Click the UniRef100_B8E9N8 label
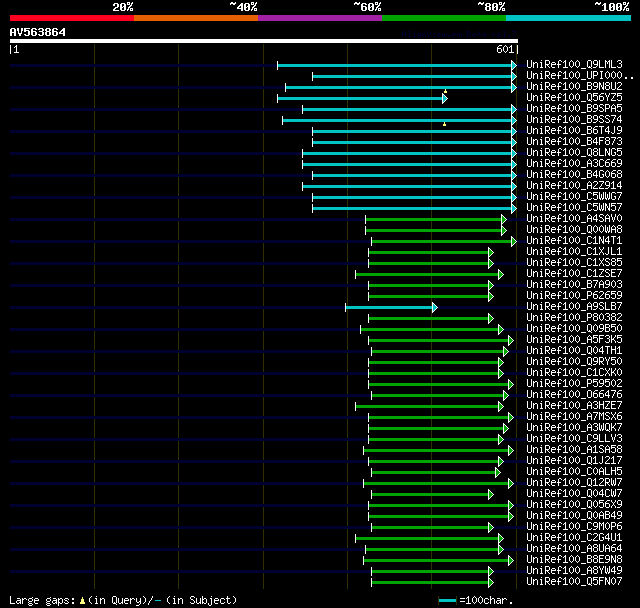 click(574, 560)
